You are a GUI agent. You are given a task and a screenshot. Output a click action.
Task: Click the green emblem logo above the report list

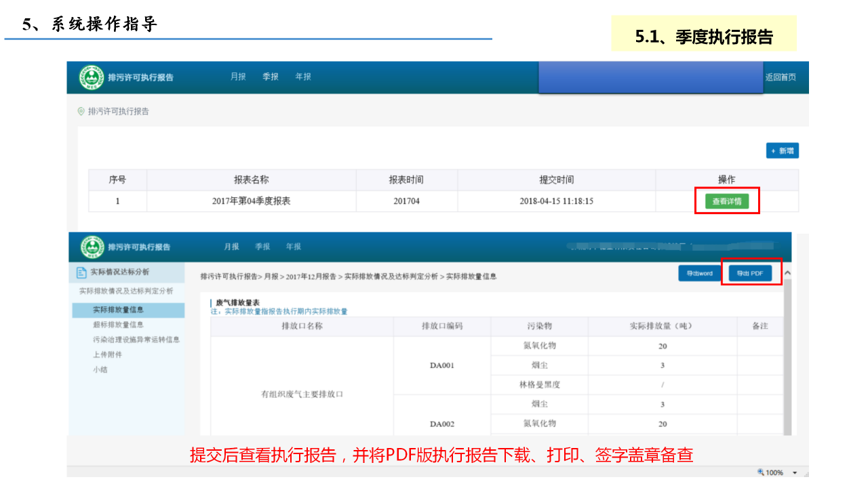tap(91, 77)
